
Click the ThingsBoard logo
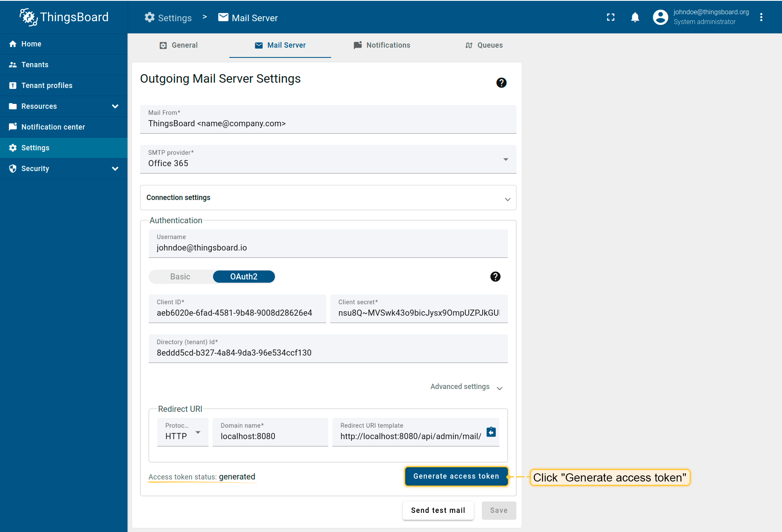[x=64, y=17]
